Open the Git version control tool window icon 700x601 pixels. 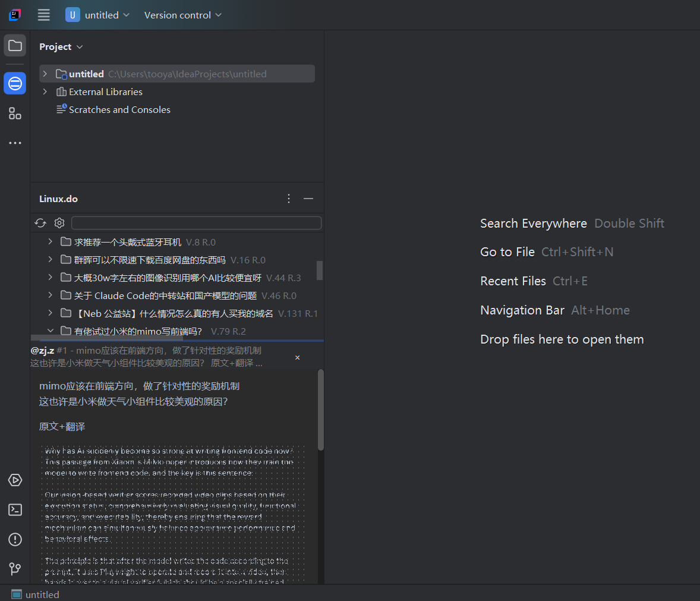click(x=15, y=568)
